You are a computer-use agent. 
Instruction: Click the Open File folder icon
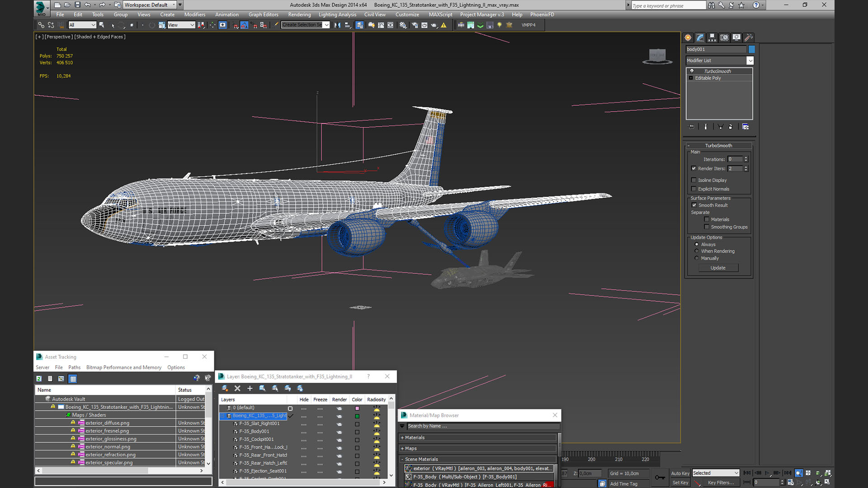click(67, 5)
